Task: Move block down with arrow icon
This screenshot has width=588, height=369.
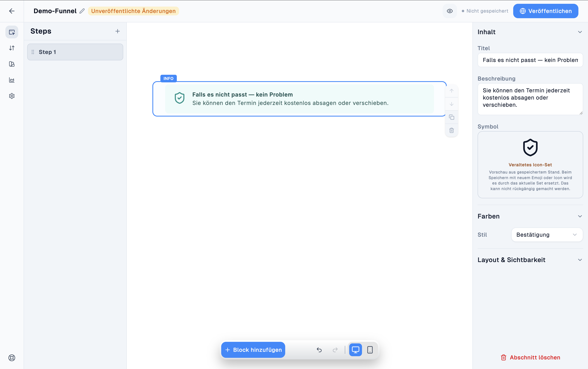Action: tap(452, 104)
